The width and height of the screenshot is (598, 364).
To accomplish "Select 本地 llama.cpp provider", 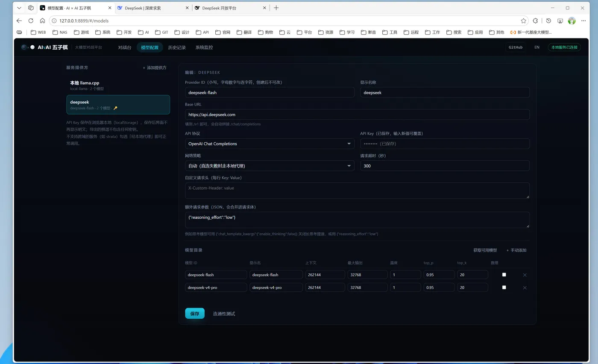I will point(118,85).
